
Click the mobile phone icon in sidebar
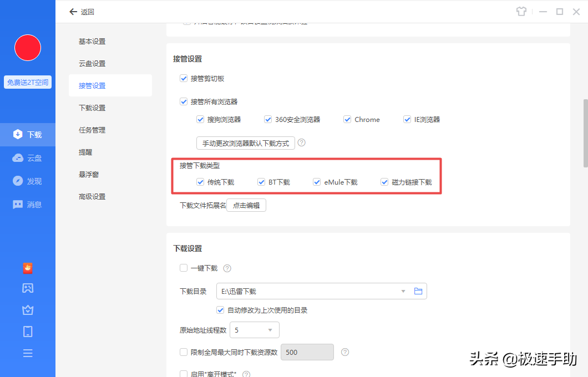click(27, 332)
